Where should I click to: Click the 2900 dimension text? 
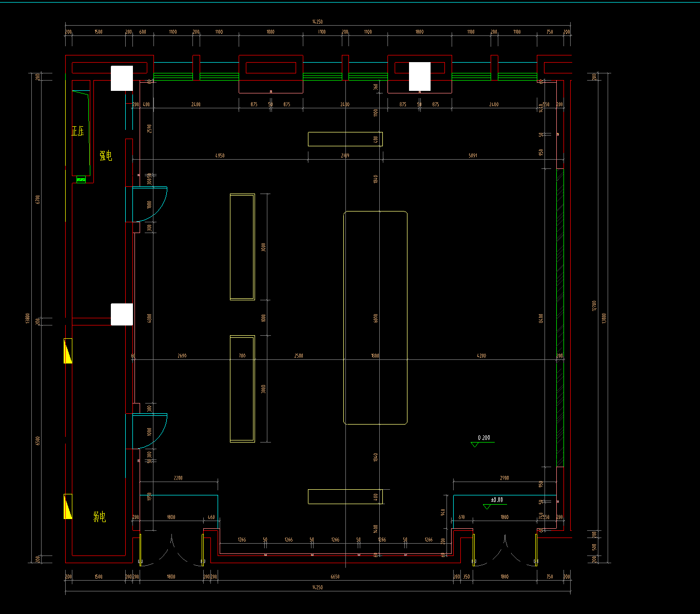click(x=504, y=478)
